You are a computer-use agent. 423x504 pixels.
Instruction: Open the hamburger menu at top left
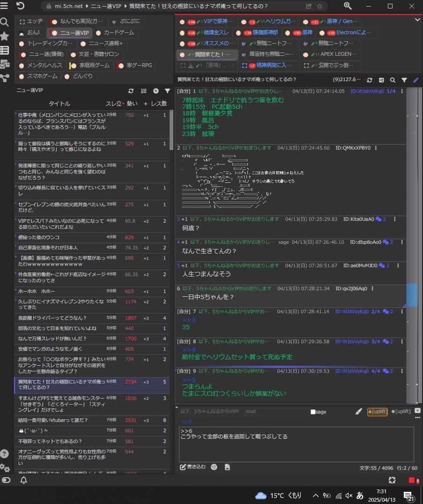pos(5,6)
